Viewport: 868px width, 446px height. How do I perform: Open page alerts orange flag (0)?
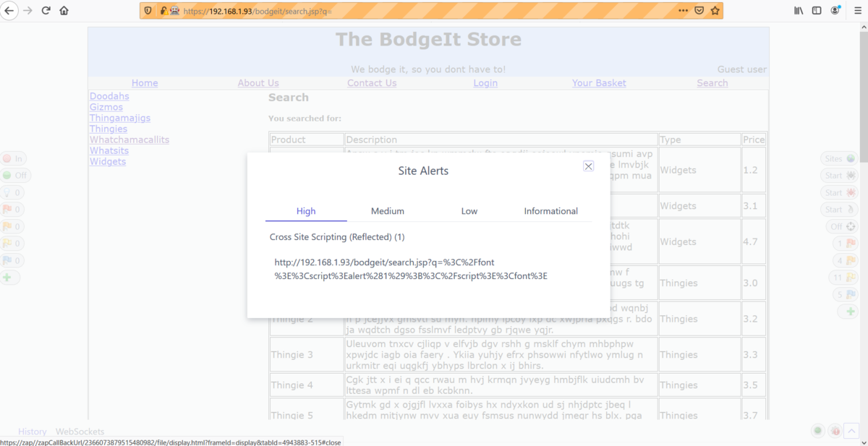(12, 226)
